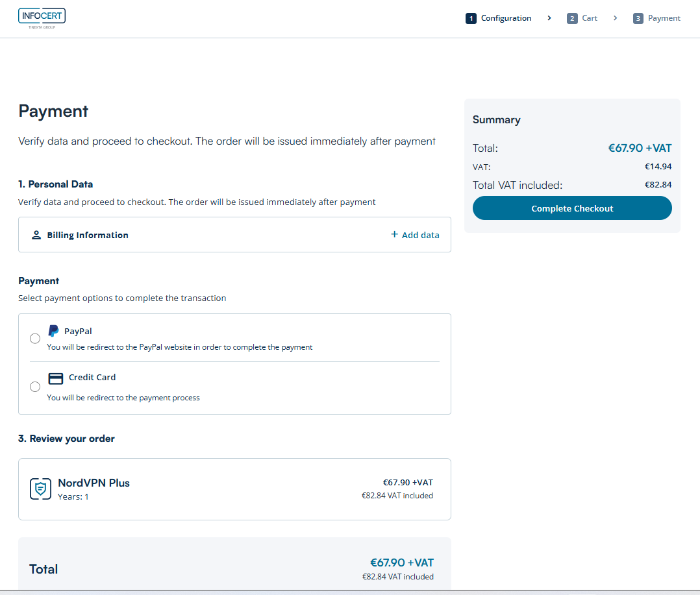The height and width of the screenshot is (595, 700).
Task: Click chevron between Configuration and Cart
Action: point(549,18)
